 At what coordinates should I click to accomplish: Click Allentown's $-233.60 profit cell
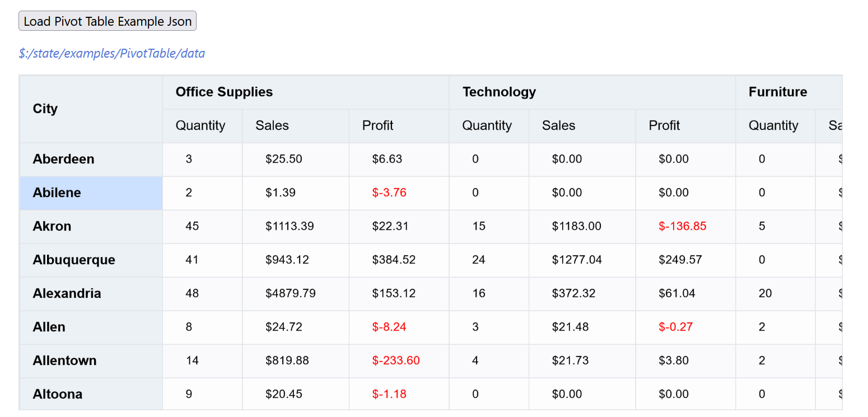[396, 360]
